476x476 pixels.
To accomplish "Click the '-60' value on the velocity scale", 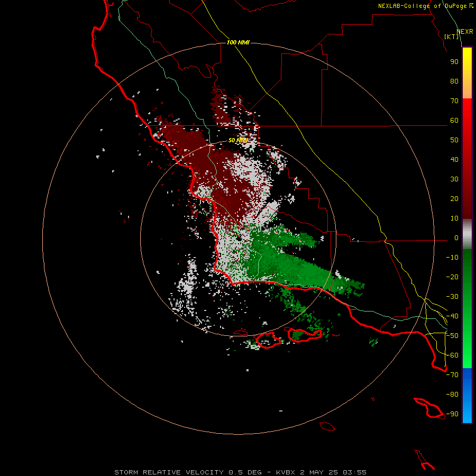I will (452, 355).
